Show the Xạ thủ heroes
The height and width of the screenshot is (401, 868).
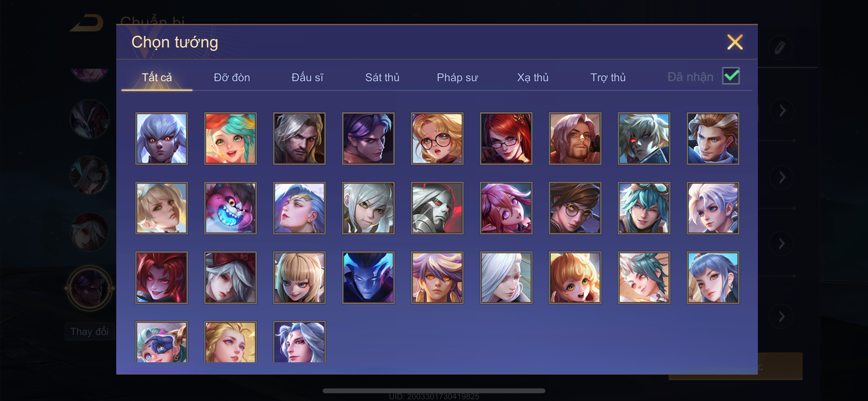click(x=533, y=77)
